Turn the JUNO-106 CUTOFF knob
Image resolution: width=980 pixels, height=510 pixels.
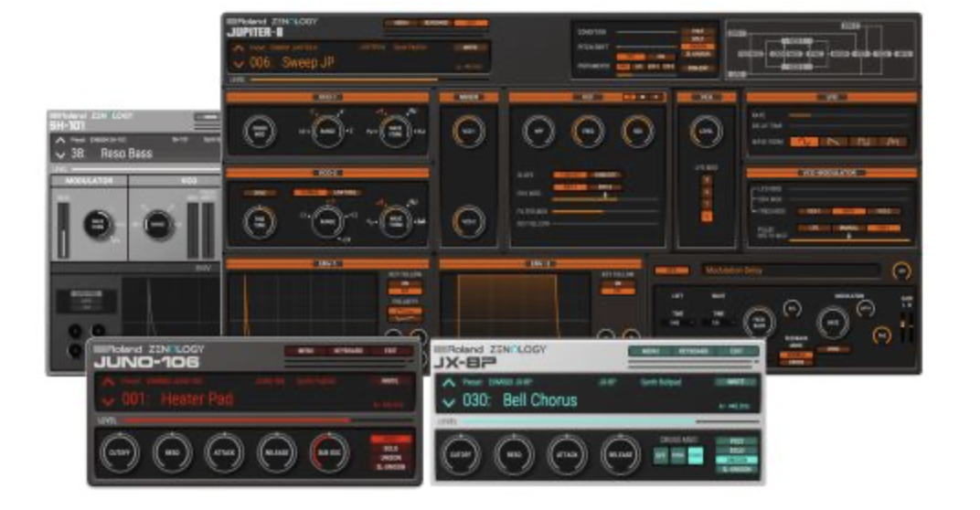tap(120, 452)
